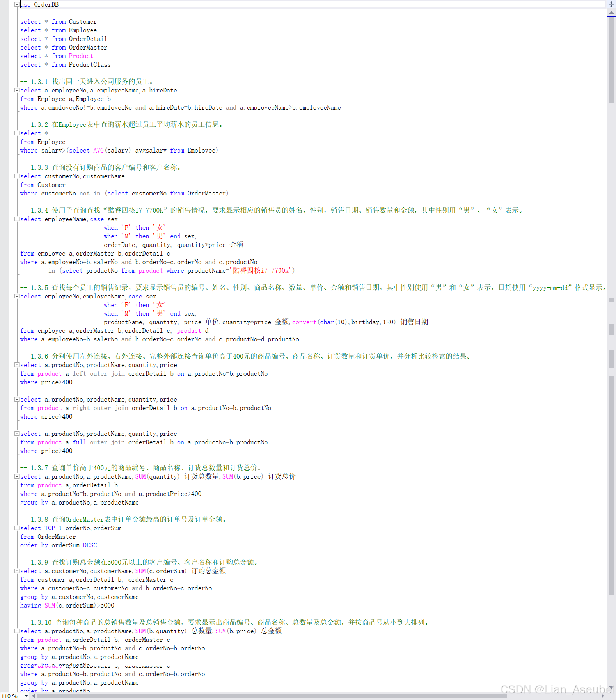Collapse the left outer join query block
616x700 pixels.
[17, 365]
